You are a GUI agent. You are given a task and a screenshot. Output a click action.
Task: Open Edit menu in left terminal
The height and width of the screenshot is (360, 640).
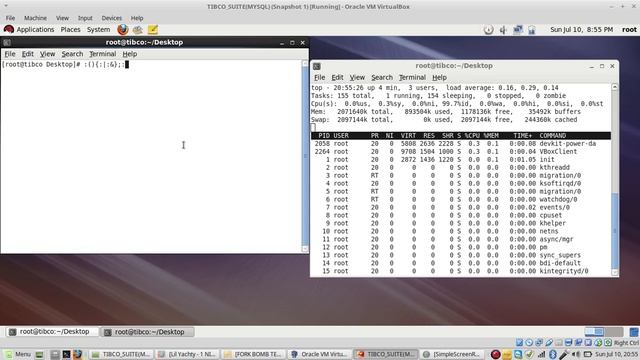28,54
